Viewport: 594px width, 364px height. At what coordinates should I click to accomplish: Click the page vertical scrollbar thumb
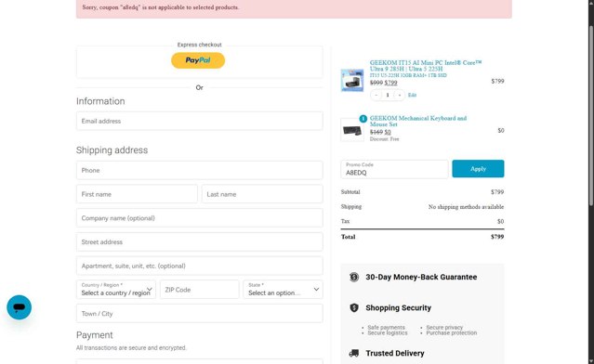pos(591,115)
